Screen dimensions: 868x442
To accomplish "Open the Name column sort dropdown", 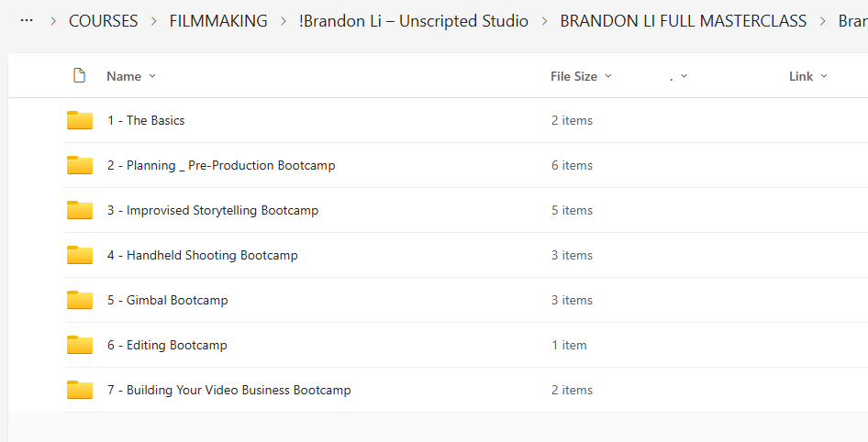I will click(x=131, y=76).
